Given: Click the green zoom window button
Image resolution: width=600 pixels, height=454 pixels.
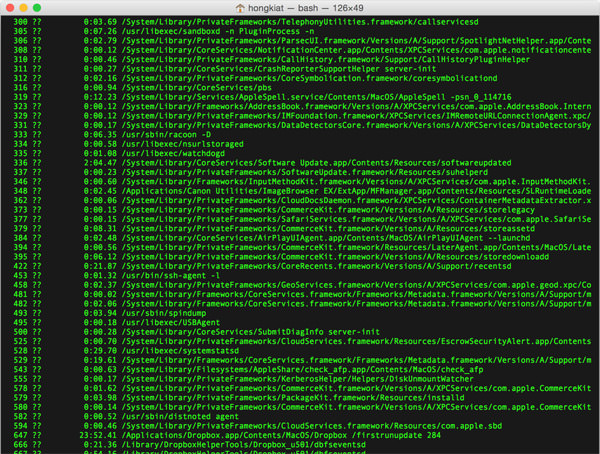Looking at the screenshot, I should [x=37, y=8].
